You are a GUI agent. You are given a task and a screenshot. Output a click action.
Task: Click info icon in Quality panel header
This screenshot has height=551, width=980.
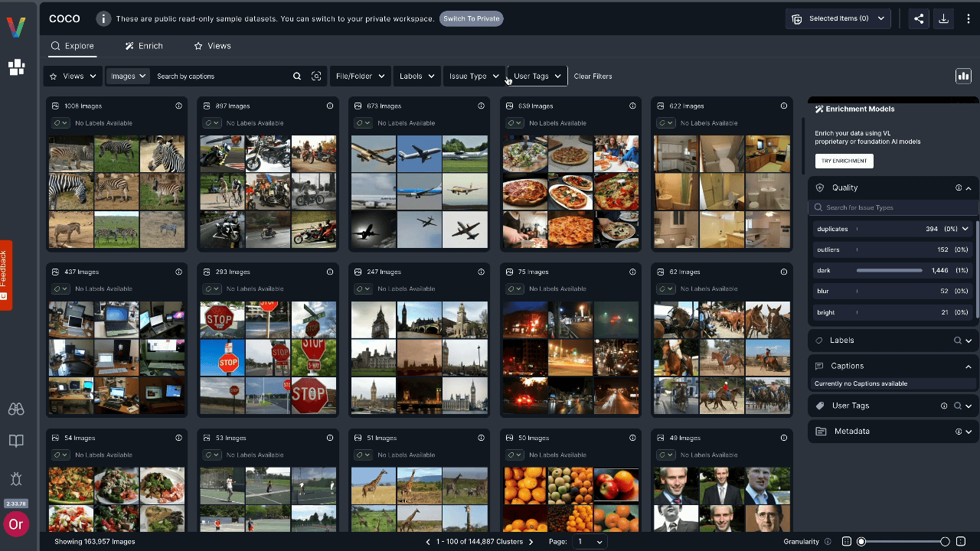pos(959,187)
